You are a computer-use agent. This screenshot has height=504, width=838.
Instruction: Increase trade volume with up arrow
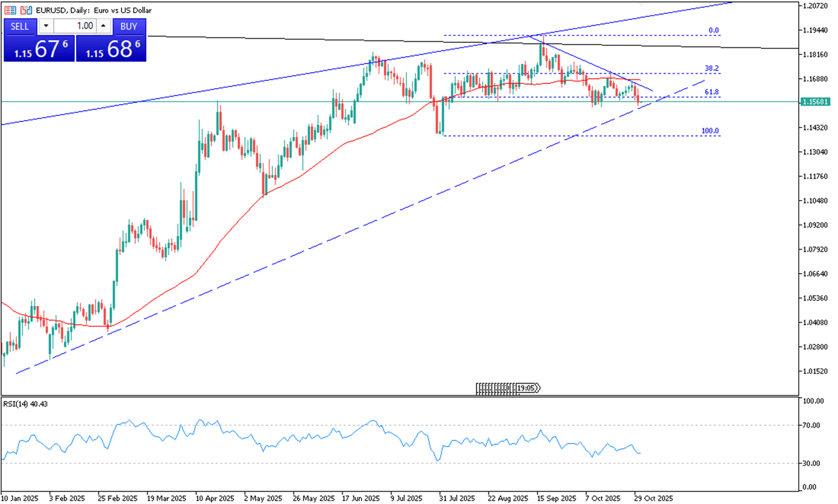[103, 26]
